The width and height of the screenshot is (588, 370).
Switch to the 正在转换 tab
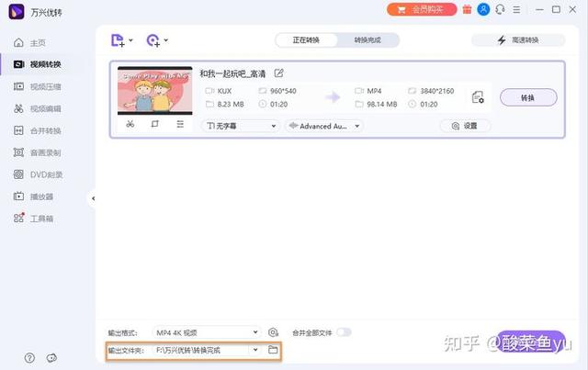(x=306, y=40)
